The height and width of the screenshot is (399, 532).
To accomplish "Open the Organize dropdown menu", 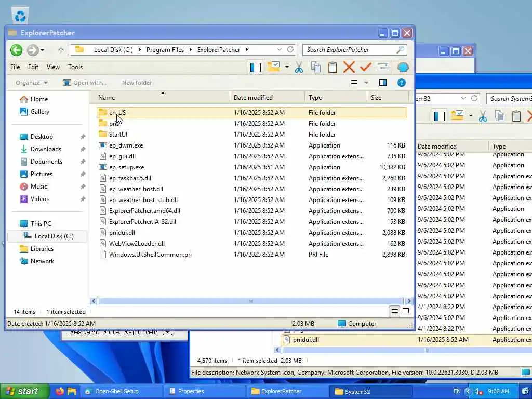I will [32, 83].
